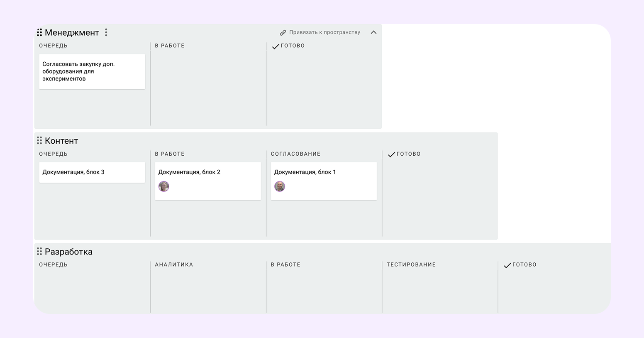The image size is (644, 338).
Task: Open the card about закупку доп. оборудования
Action: 92,71
